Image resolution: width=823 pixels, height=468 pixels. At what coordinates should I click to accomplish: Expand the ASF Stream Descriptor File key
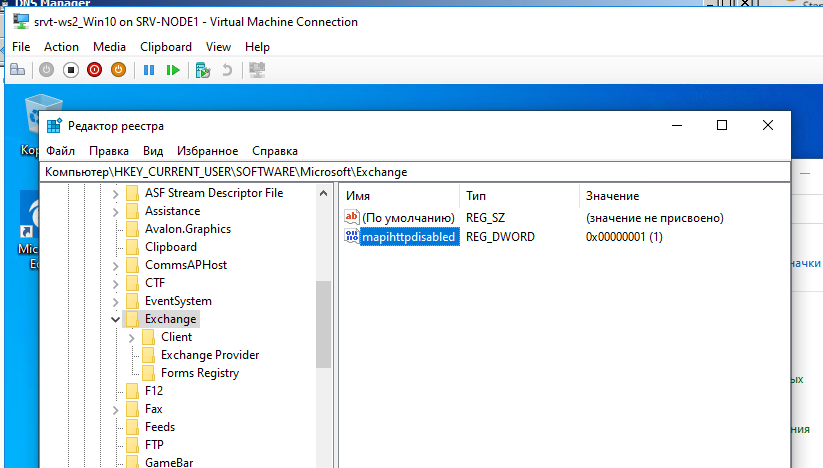pos(115,194)
